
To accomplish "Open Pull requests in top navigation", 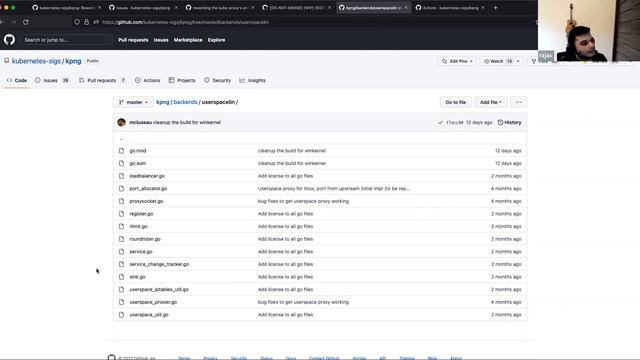I will 133,40.
